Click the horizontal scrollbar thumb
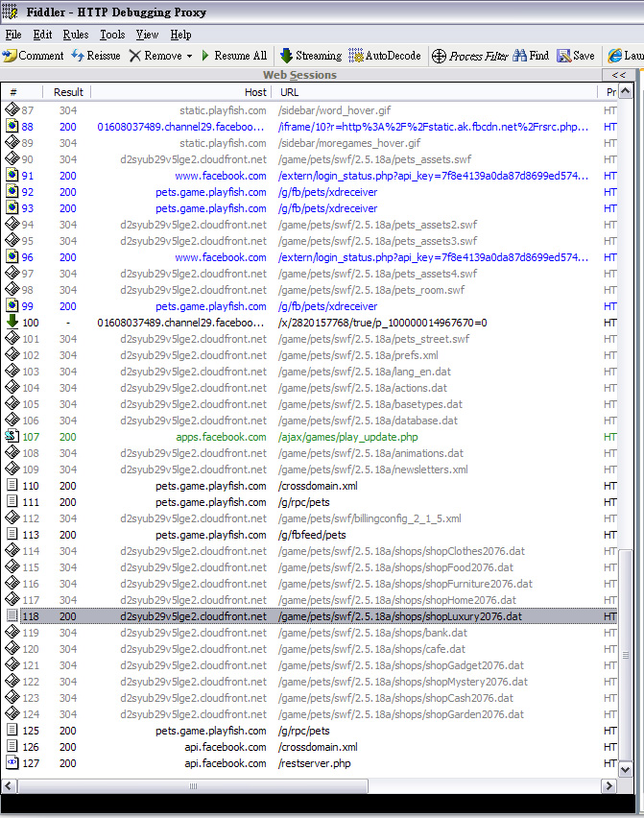Screen dimensions: 644x818 coord(193,785)
